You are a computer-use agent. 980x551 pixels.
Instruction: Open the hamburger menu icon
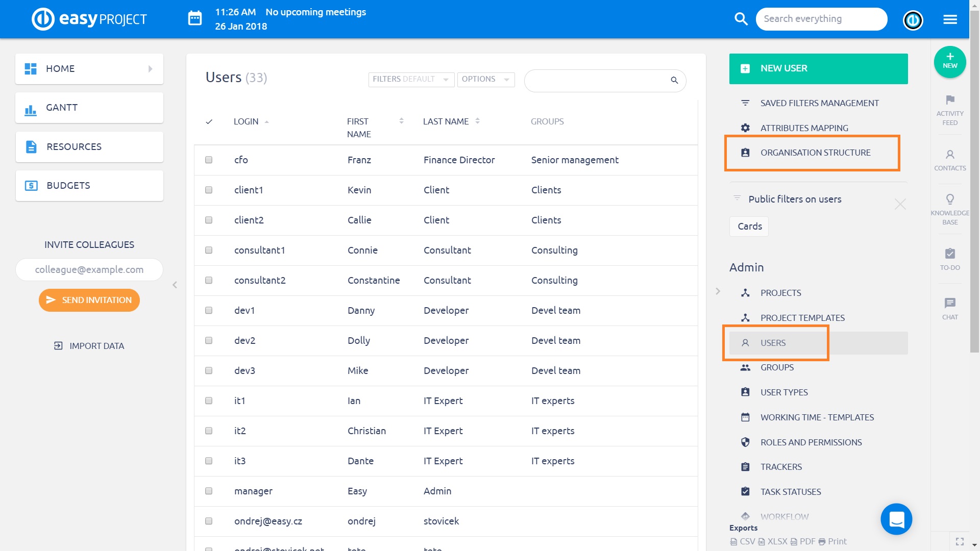pos(950,19)
